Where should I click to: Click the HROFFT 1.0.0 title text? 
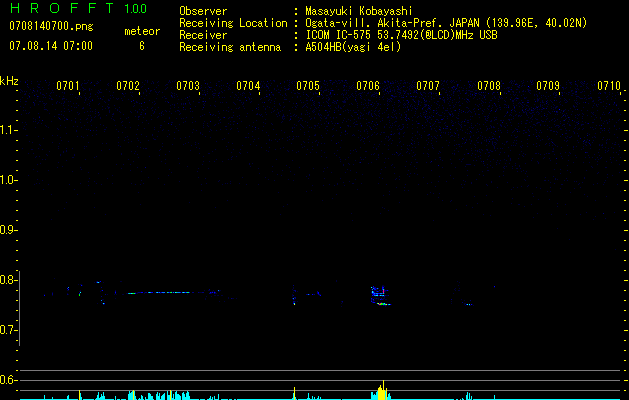tap(78, 8)
